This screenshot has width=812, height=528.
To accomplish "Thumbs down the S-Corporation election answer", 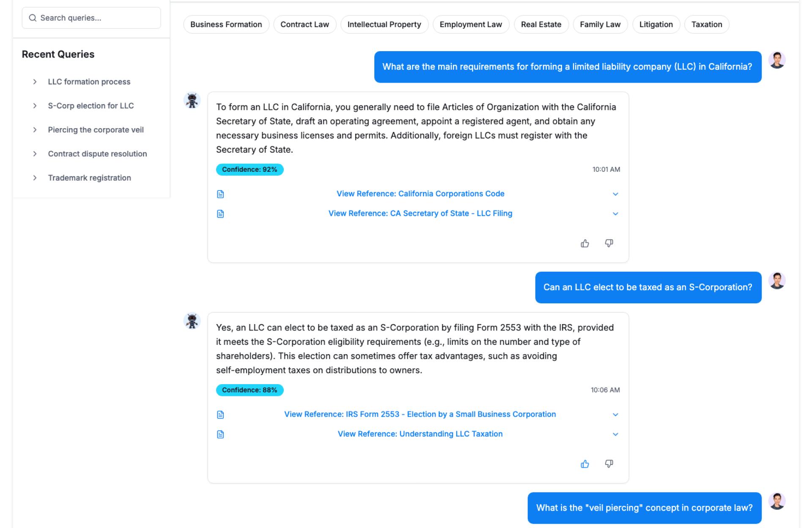I will tap(609, 464).
